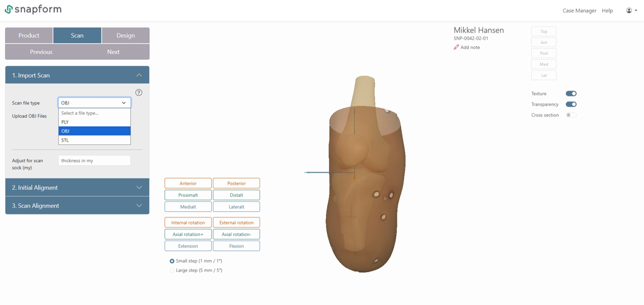
Task: Toggle the Transparency switch
Action: [571, 105]
